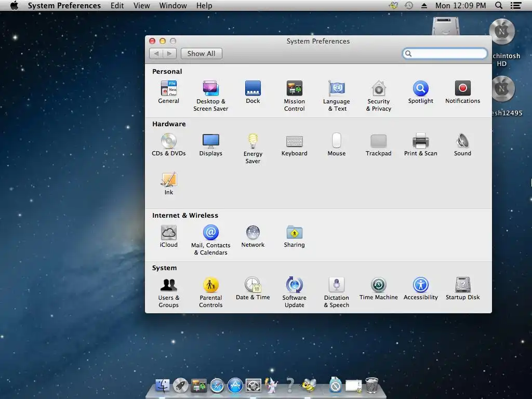Open Date & Time preferences
This screenshot has width=532, height=399.
(x=253, y=289)
